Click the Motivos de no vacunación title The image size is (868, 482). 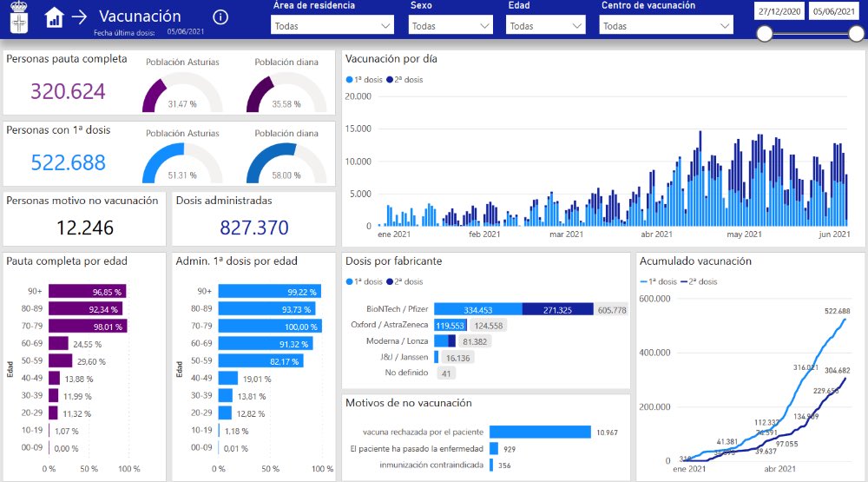point(409,403)
